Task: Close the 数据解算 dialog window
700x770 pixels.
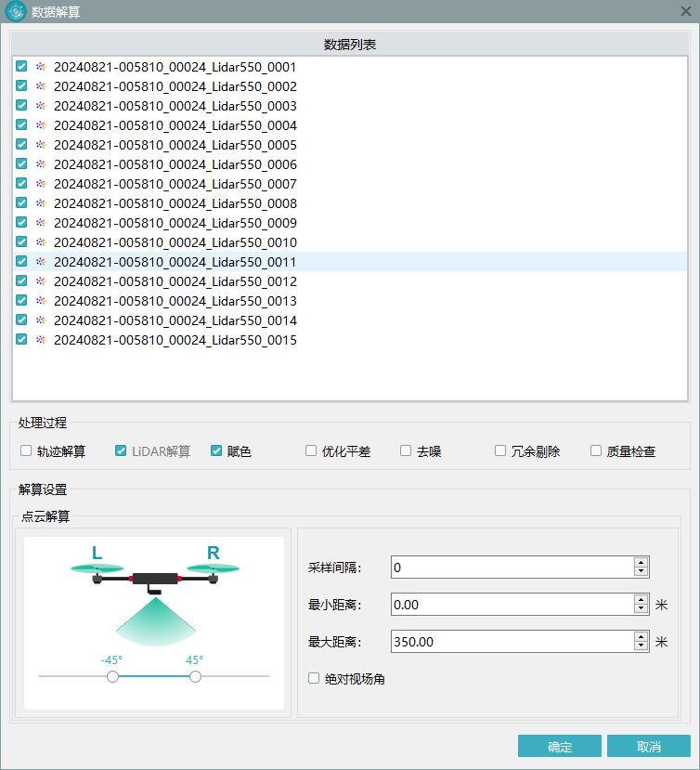Action: 685,11
